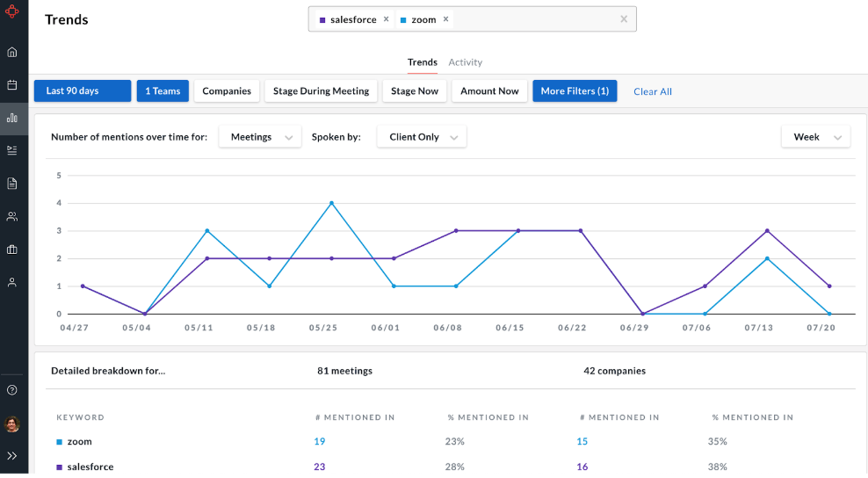The width and height of the screenshot is (868, 478).
Task: Open the Amount Now filter
Action: tap(489, 91)
